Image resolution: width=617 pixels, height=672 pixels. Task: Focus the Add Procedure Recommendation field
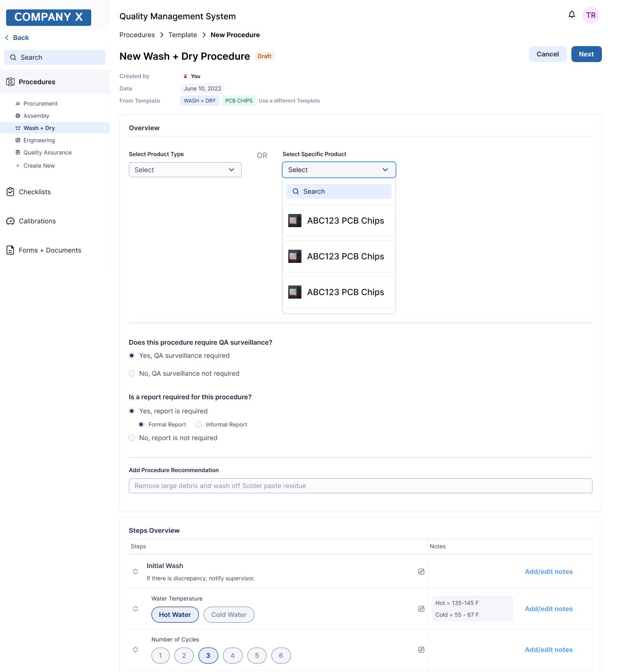(x=361, y=486)
